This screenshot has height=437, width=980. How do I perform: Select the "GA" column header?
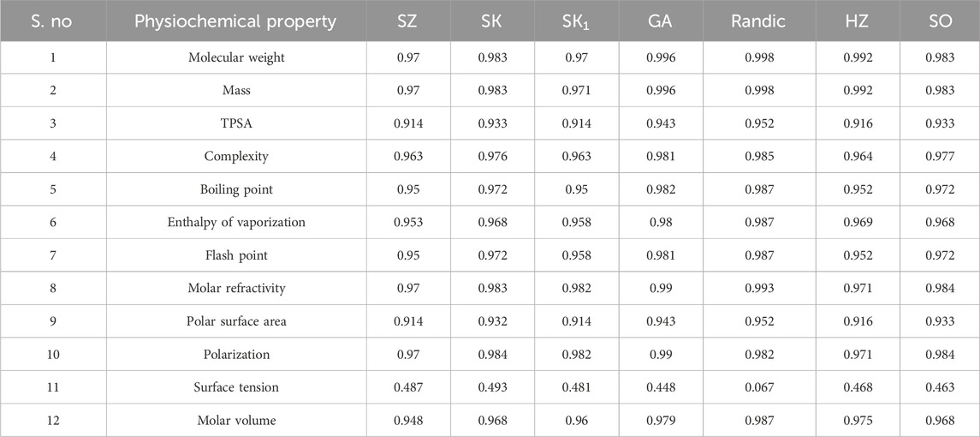(x=660, y=21)
